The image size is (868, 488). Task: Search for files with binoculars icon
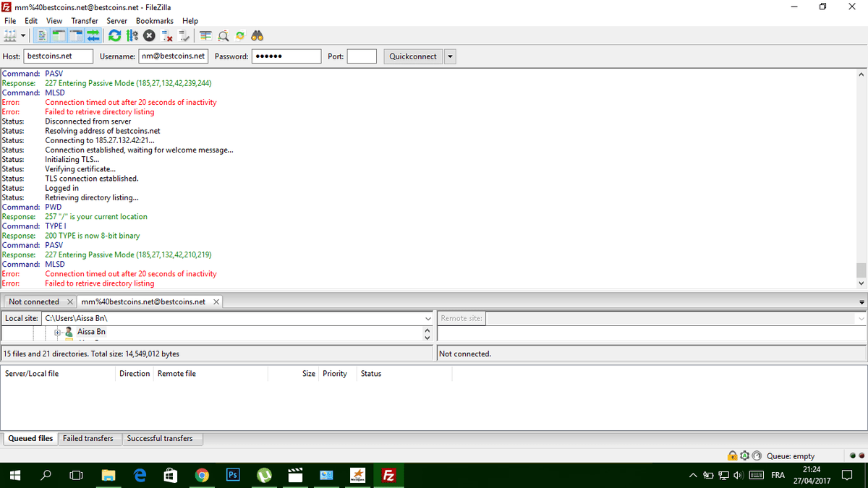[257, 35]
